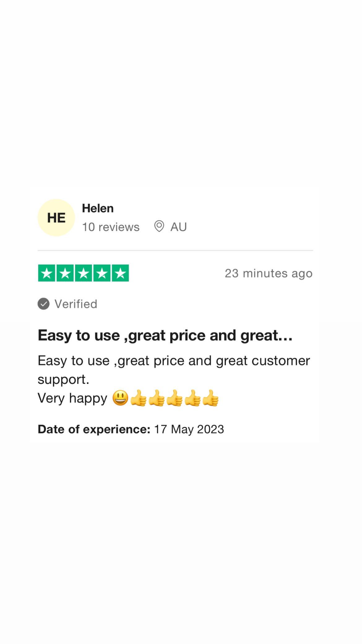Click the fourth green rating star
The width and height of the screenshot is (362, 644).
pos(102,273)
